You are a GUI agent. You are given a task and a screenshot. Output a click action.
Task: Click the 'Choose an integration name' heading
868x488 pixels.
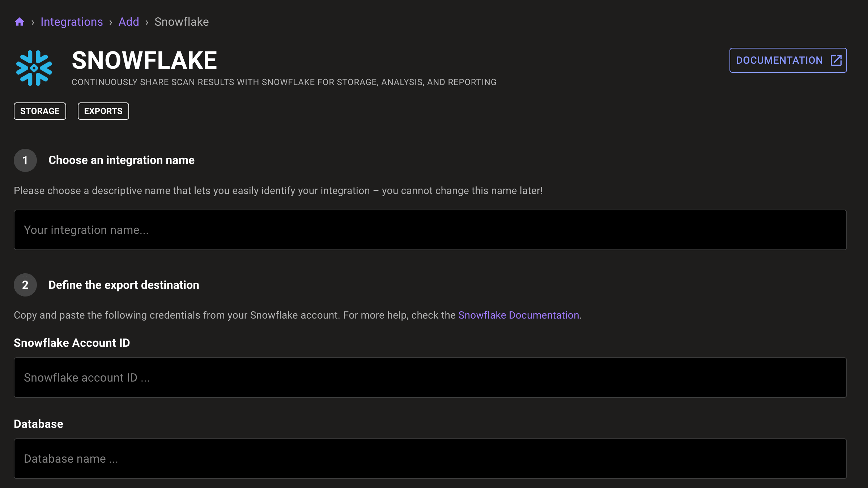[x=122, y=160]
